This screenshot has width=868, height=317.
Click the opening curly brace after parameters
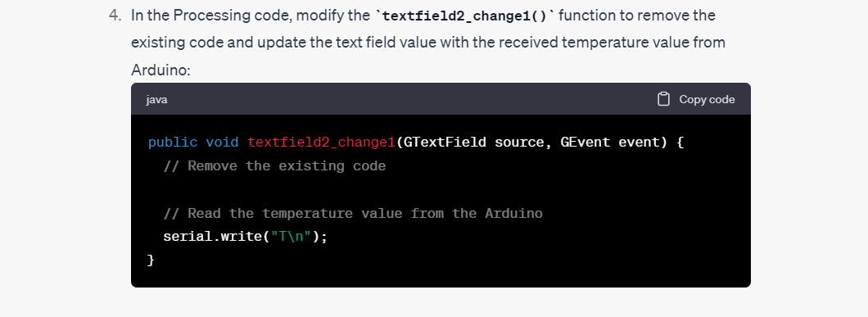pyautogui.click(x=680, y=143)
